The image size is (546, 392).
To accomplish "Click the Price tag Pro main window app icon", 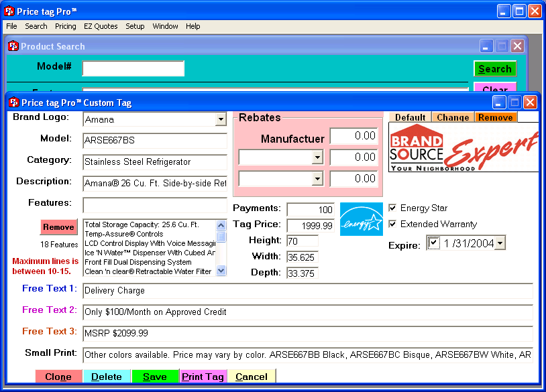I will [x=9, y=11].
